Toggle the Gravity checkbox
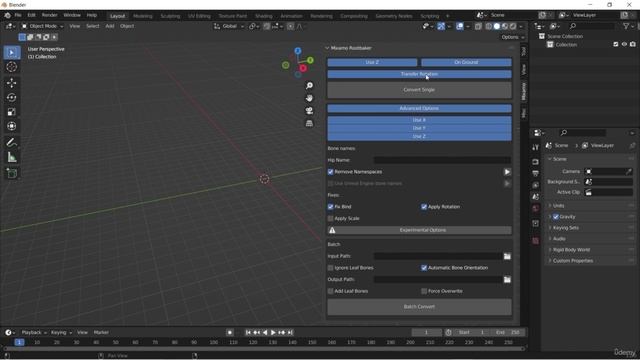640x360 pixels. point(556,217)
